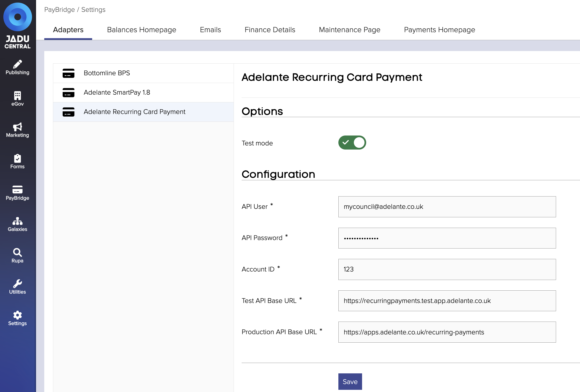Click the Account ID label
Viewport: 580px width, 392px height.
[258, 269]
